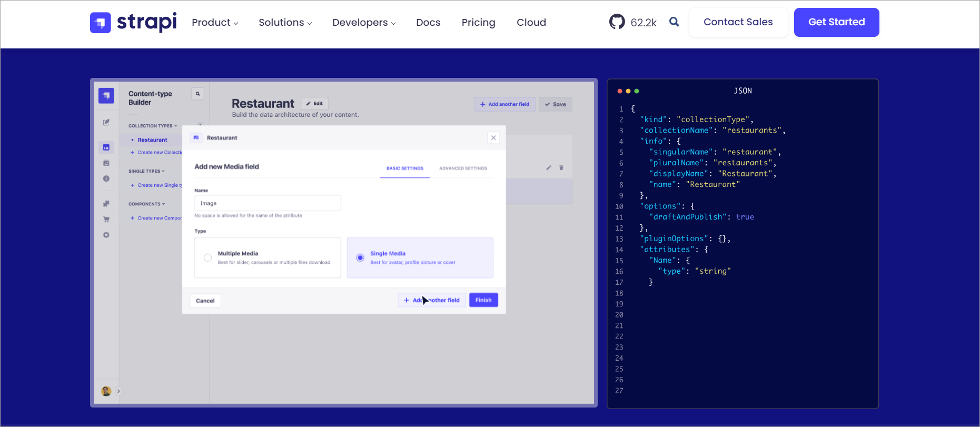Click the Save button
980x427 pixels.
(x=556, y=104)
